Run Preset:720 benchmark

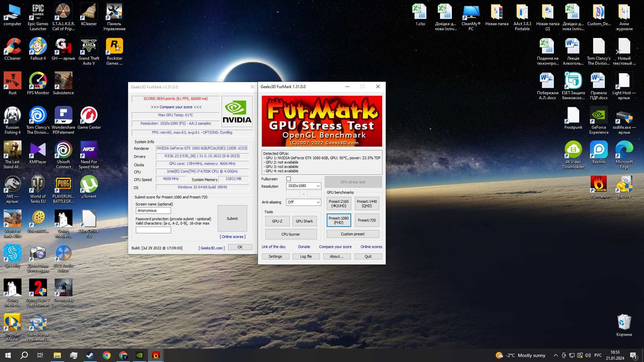pos(367,220)
